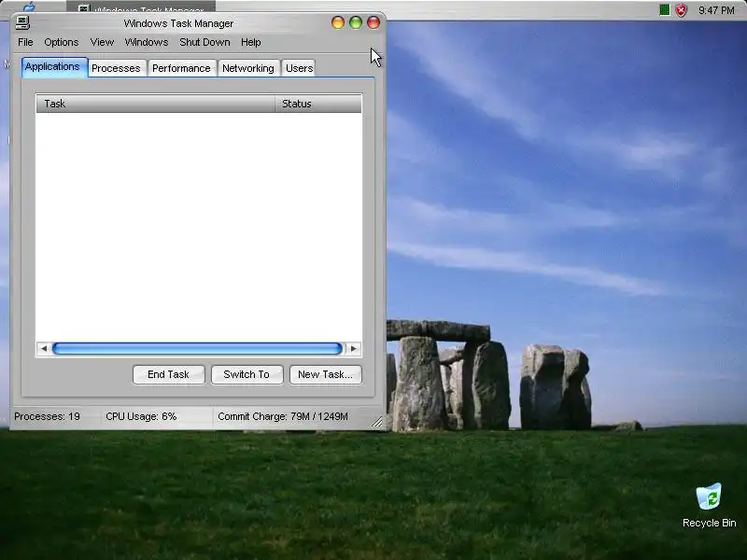Open the Recycle Bin desktop icon
This screenshot has height=560, width=747.
[709, 506]
